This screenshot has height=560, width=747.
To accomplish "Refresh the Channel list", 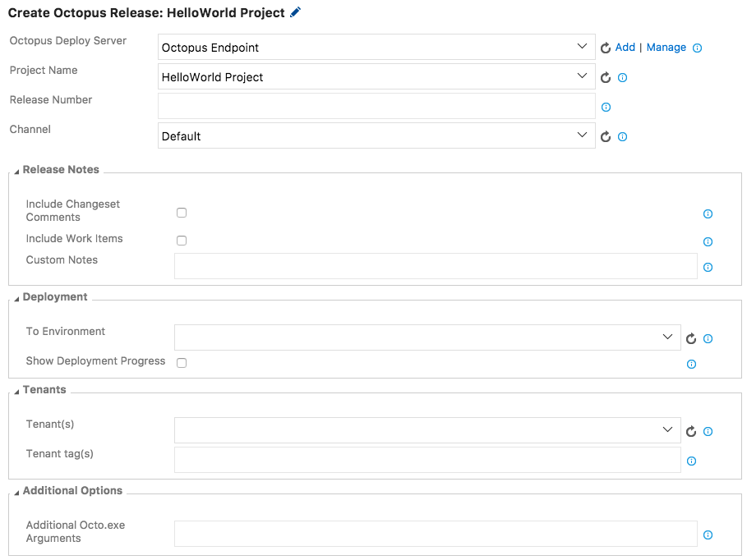I will coord(606,136).
